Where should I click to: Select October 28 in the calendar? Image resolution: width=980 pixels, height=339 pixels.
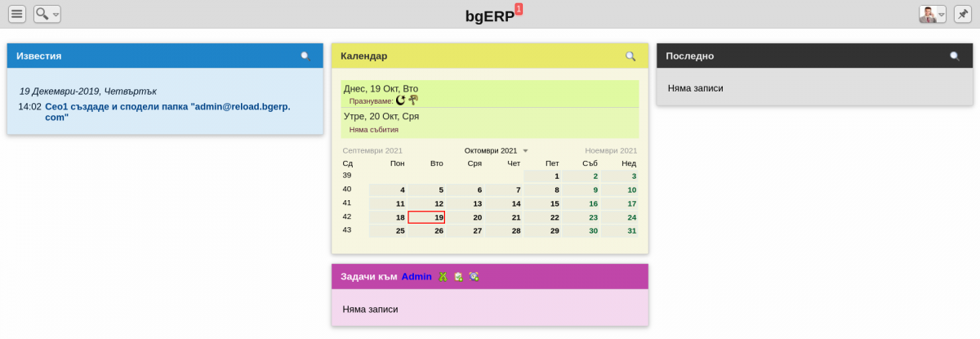click(504, 231)
